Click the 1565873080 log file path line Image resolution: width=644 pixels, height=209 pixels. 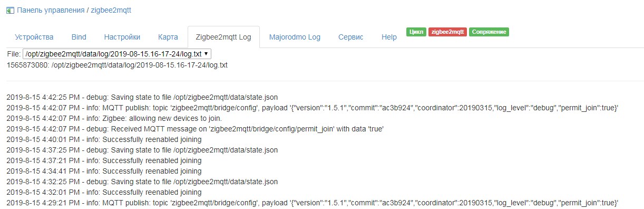pos(117,65)
